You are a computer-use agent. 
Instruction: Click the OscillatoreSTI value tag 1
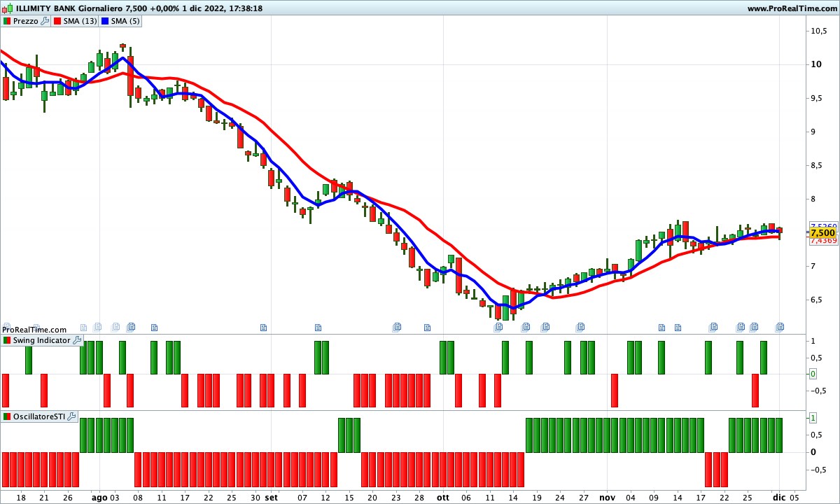(x=813, y=418)
